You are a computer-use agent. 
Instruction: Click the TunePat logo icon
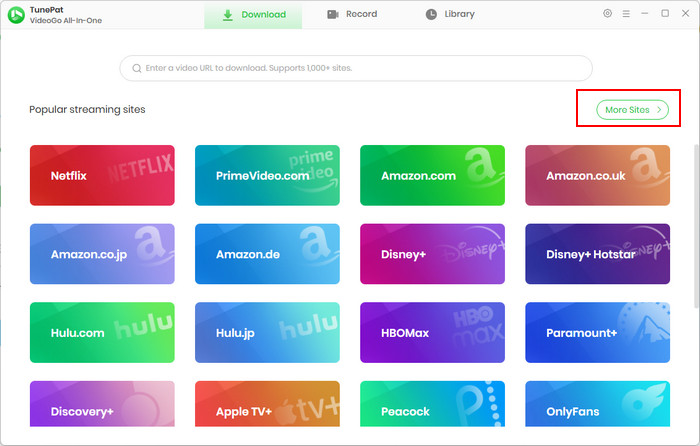16,15
